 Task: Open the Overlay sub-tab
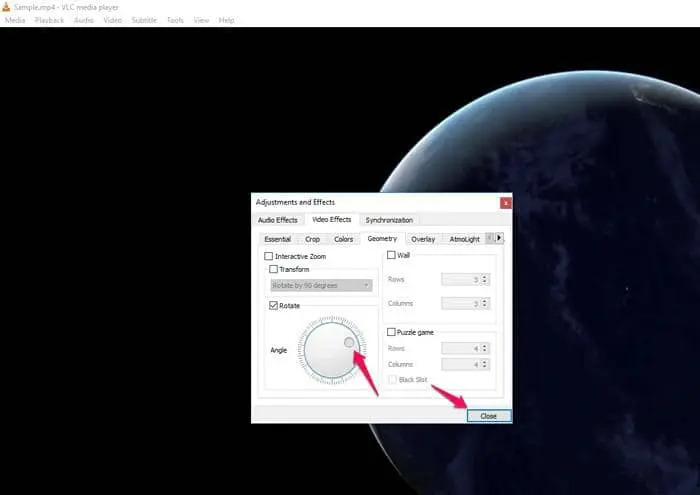pyautogui.click(x=422, y=239)
